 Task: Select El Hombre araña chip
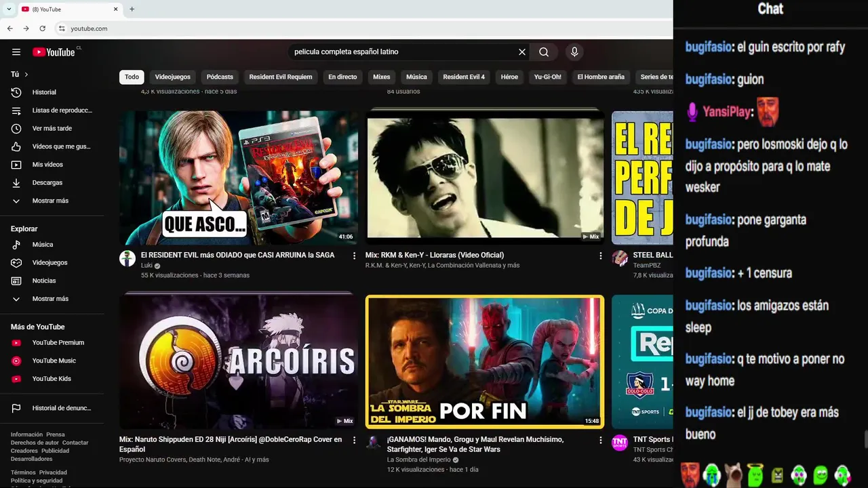(601, 77)
